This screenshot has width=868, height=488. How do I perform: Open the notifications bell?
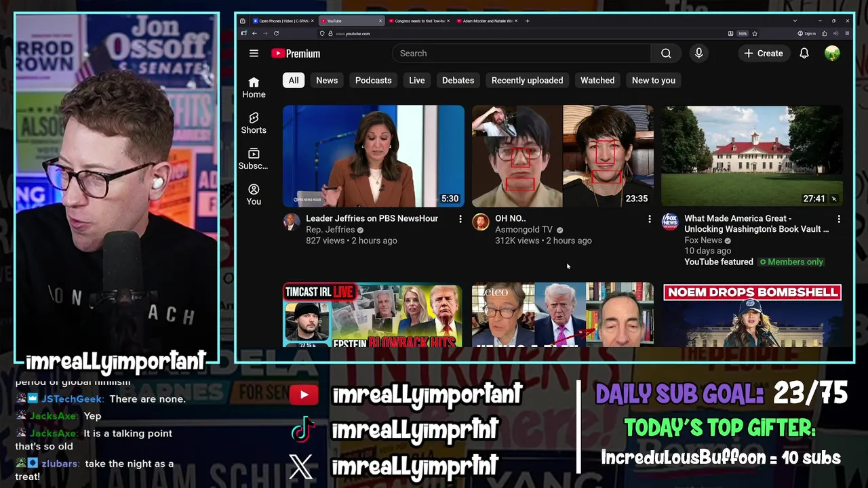pos(804,54)
